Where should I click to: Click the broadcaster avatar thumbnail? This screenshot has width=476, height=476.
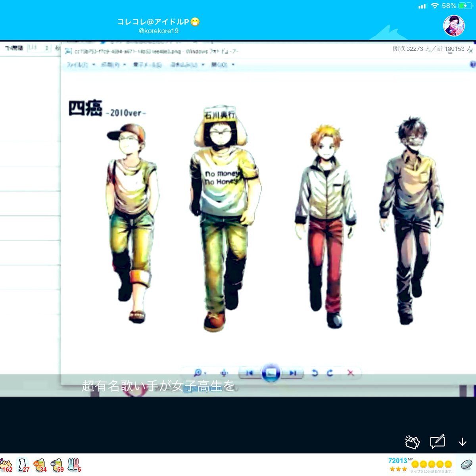point(453,25)
